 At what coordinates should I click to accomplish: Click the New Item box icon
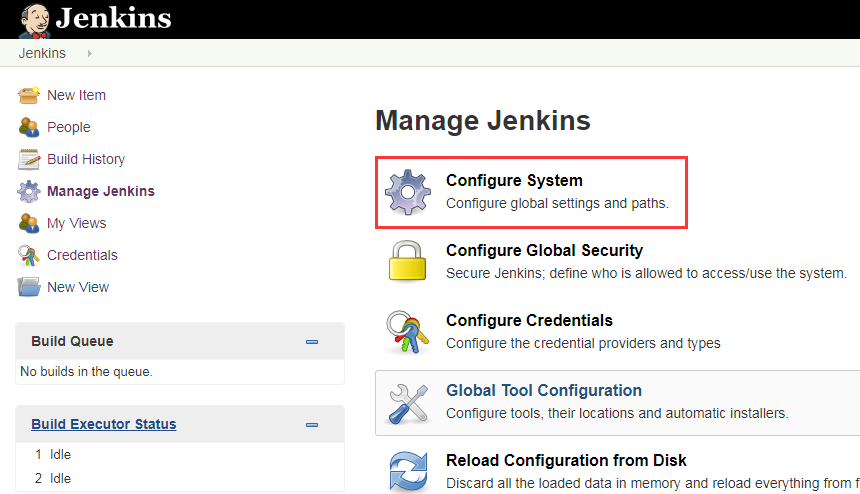click(29, 95)
